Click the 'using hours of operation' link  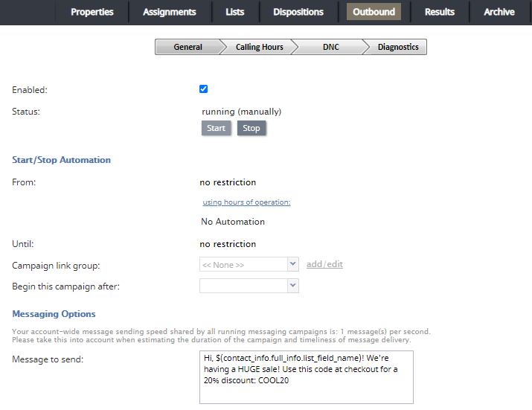(x=246, y=202)
